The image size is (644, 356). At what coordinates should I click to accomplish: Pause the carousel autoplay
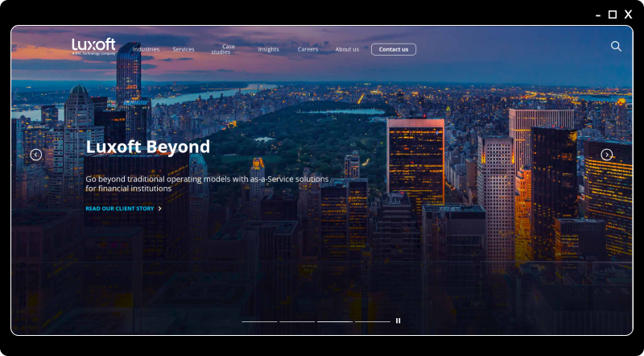tap(398, 321)
